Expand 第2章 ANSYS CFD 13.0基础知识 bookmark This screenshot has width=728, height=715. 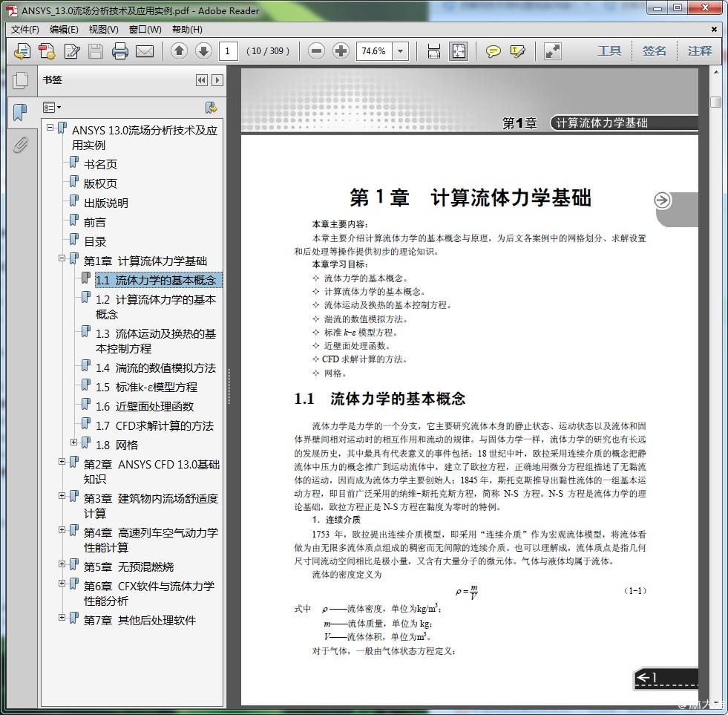62,462
